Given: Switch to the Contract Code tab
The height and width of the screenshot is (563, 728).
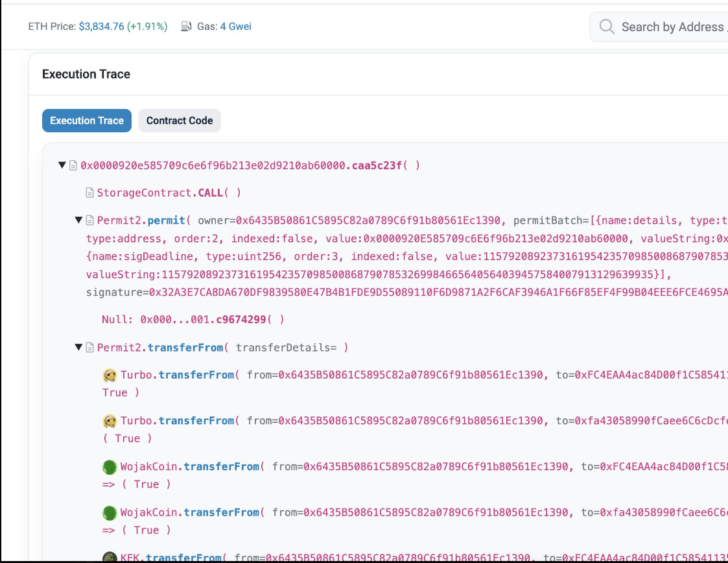Looking at the screenshot, I should coord(179,121).
